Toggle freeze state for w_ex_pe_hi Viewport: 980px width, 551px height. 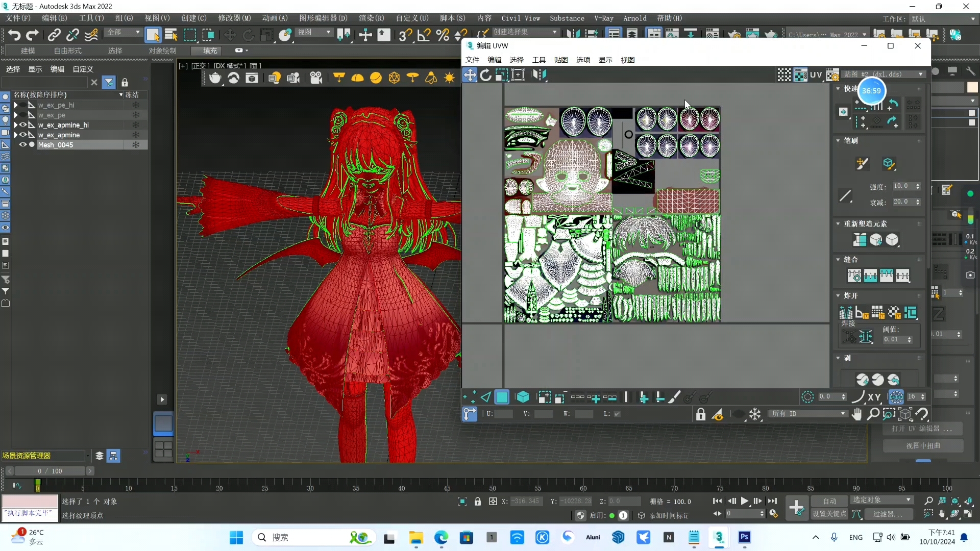coord(136,105)
